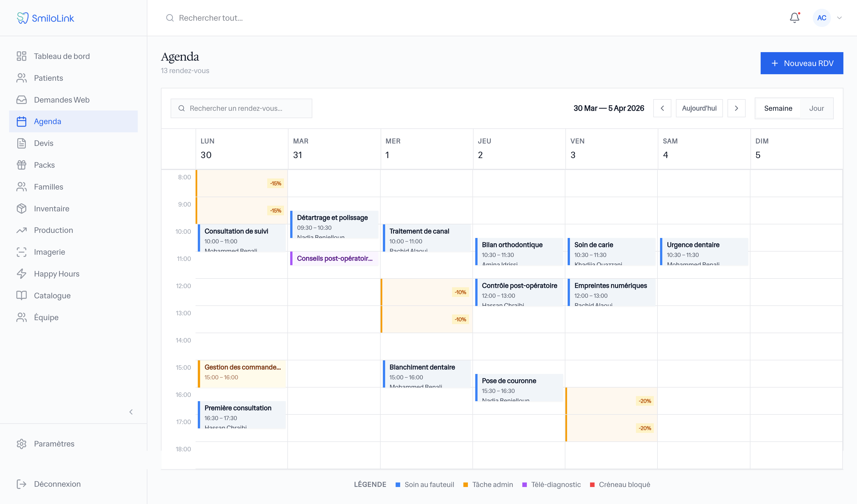
Task: Click the Production trend icon
Action: coord(22,230)
